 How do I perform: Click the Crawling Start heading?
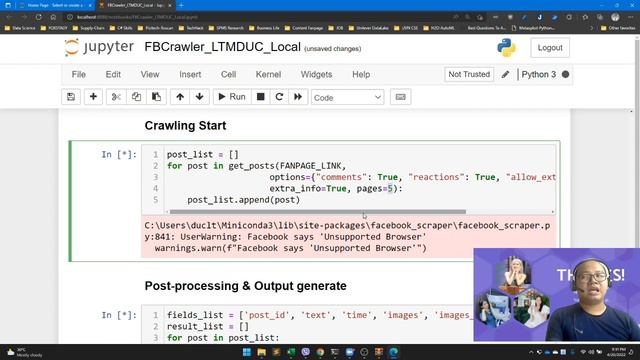(x=185, y=126)
